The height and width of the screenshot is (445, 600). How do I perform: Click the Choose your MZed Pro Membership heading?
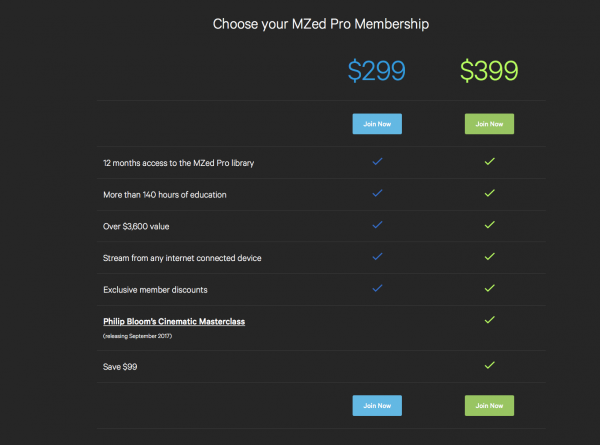pos(321,23)
